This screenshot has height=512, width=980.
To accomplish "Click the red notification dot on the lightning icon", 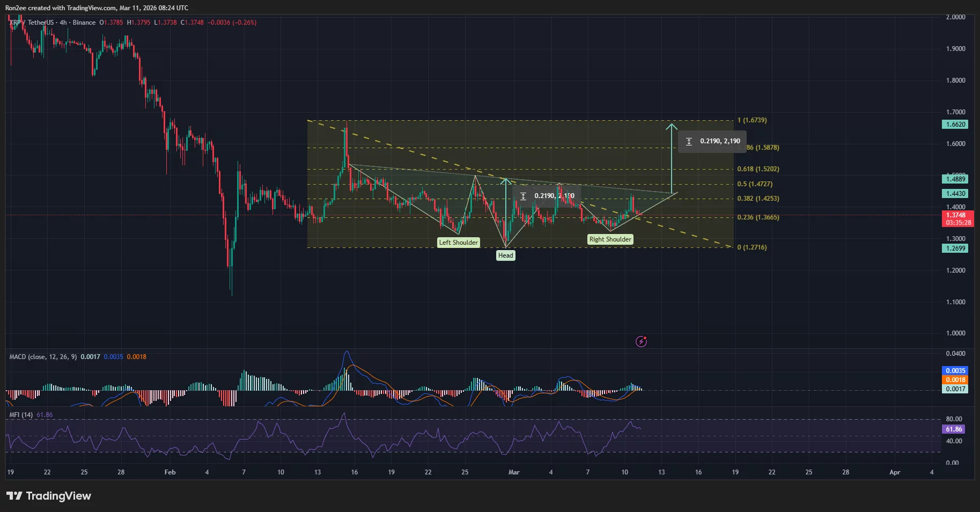I will [x=645, y=338].
